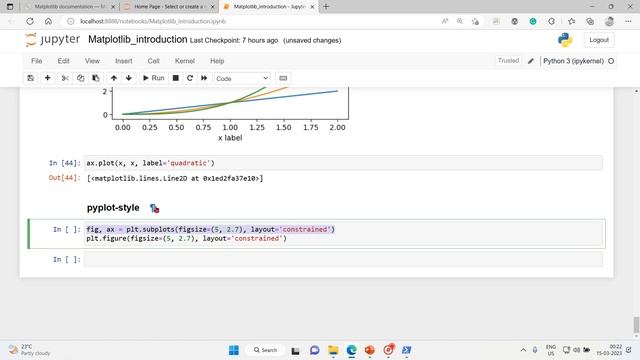This screenshot has height=360, width=640.
Task: Click the plot output image
Action: pos(226,115)
